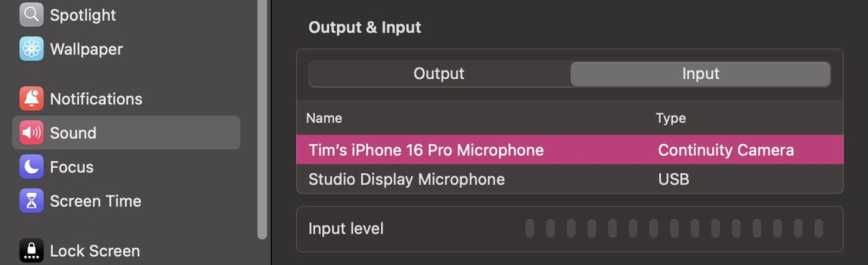Viewport: 868px width, 265px height.
Task: Click the Notifications bell icon
Action: point(31,99)
